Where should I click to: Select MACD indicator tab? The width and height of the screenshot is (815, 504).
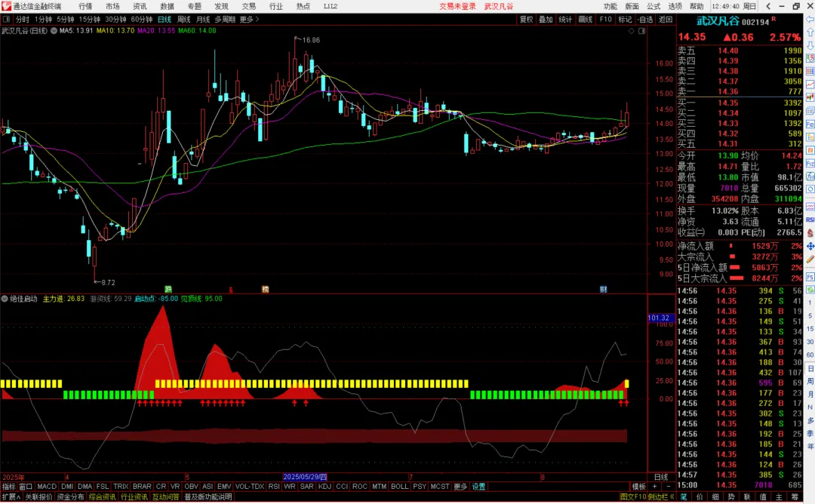coord(47,487)
